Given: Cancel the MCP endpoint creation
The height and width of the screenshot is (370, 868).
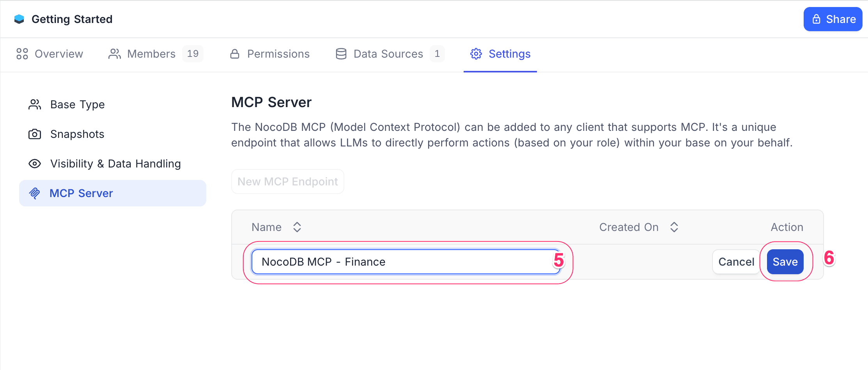Looking at the screenshot, I should 736,262.
